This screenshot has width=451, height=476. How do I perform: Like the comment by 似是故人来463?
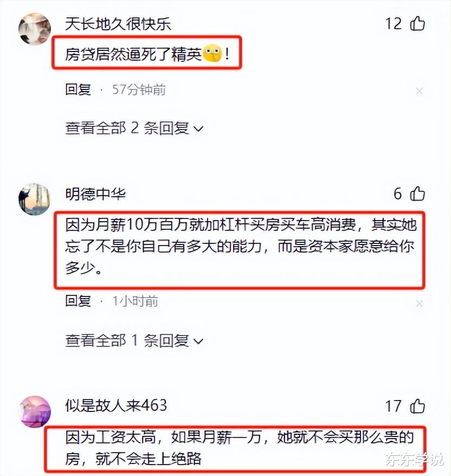coord(417,406)
